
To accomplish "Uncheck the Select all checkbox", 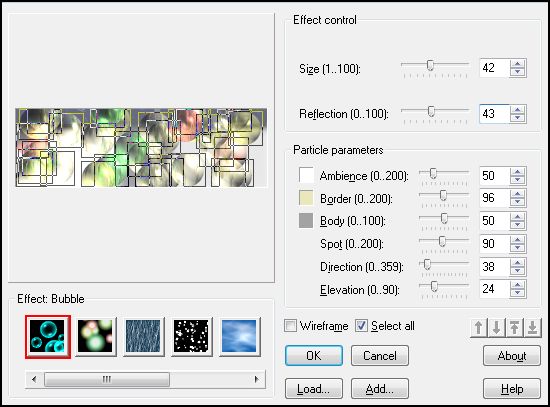I will point(361,326).
